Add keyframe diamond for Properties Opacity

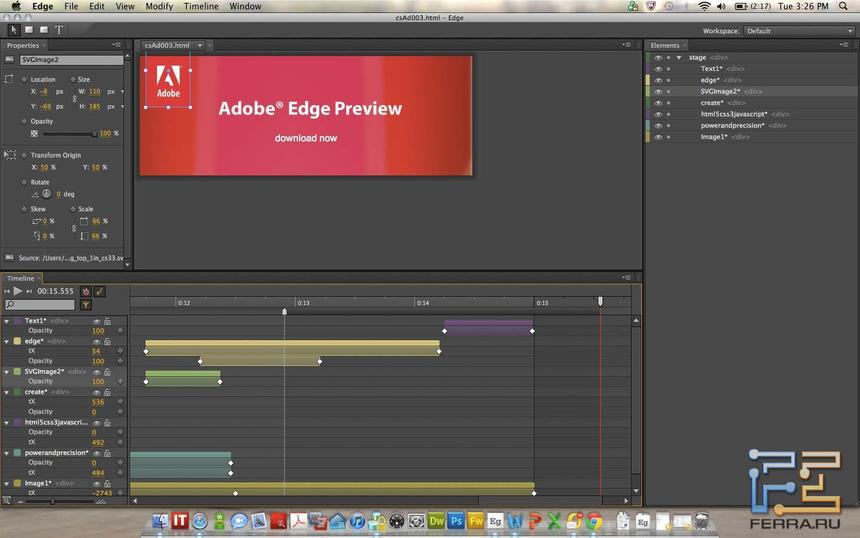click(x=24, y=121)
